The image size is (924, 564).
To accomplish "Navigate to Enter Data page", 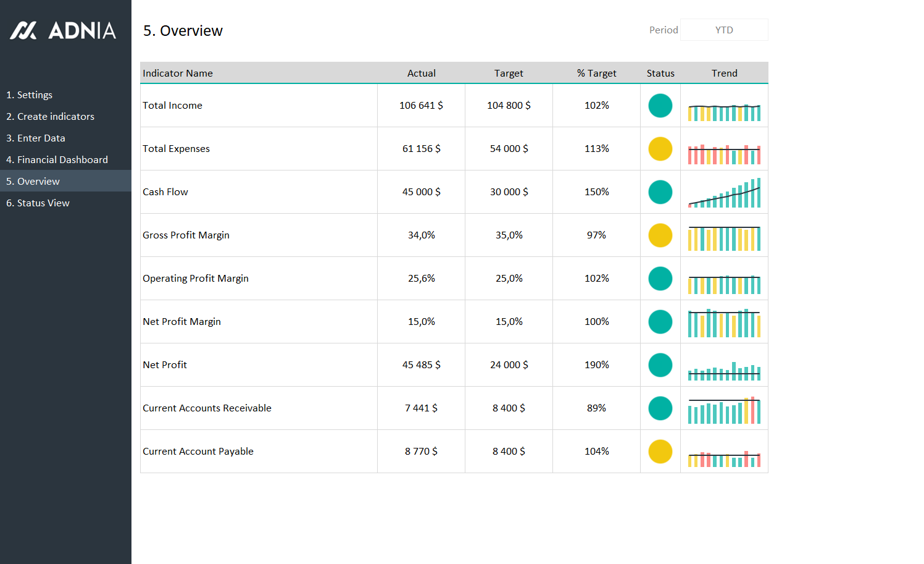I will 35,138.
